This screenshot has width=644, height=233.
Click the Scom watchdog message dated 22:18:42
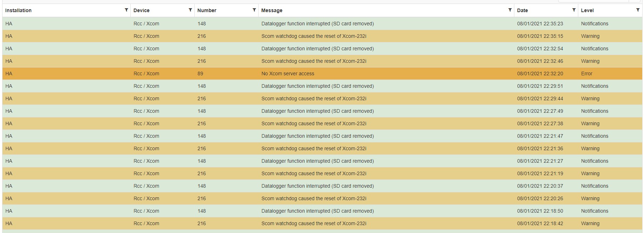pos(314,223)
